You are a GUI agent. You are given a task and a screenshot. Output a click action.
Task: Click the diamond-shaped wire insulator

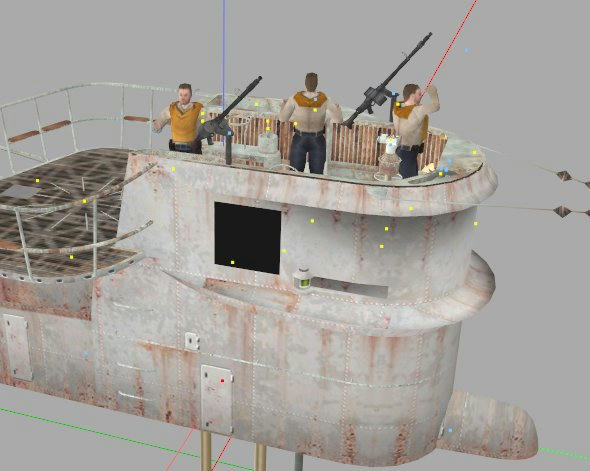pos(564,176)
